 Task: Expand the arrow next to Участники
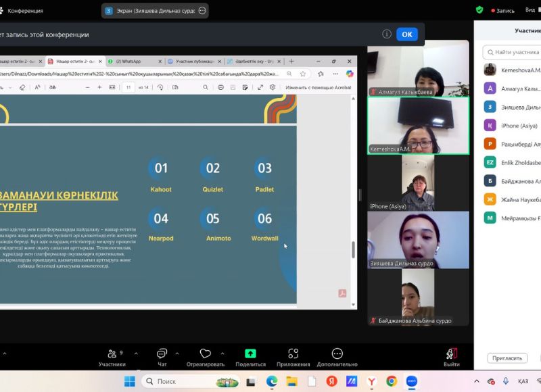[x=135, y=353]
